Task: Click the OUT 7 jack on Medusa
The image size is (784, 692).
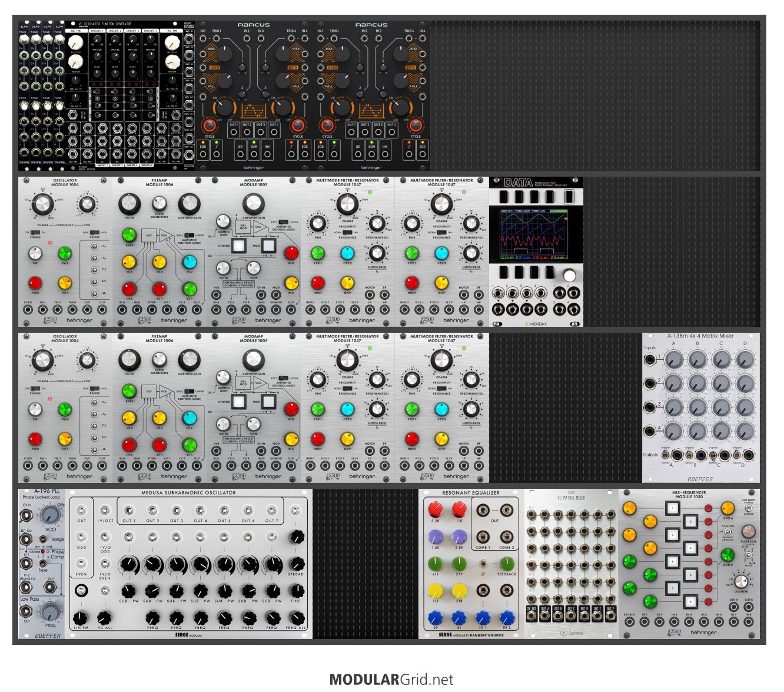Action: pyautogui.click(x=272, y=511)
